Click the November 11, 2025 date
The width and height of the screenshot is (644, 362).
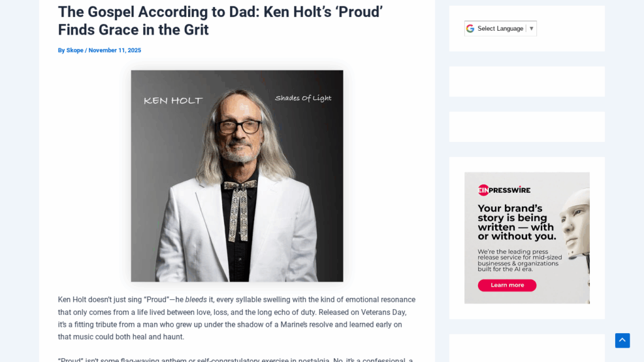(114, 50)
